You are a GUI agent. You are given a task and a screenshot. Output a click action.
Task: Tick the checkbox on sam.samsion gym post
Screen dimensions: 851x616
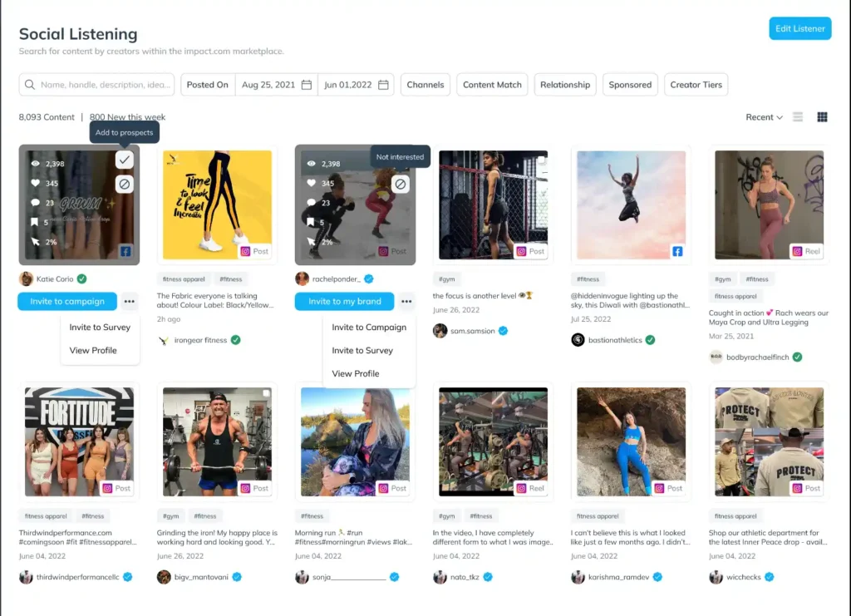tap(541, 160)
